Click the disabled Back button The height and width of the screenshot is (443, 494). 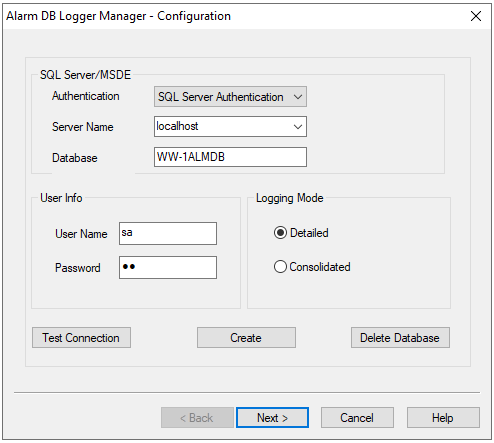tap(197, 417)
